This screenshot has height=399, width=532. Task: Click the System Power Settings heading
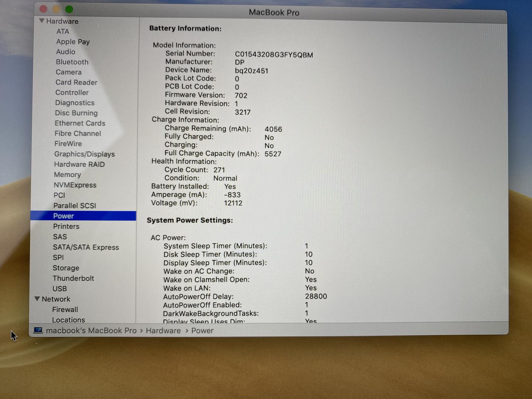coord(190,220)
